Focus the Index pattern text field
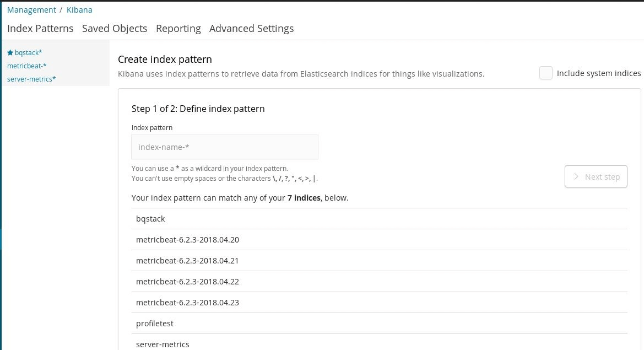 click(x=225, y=147)
